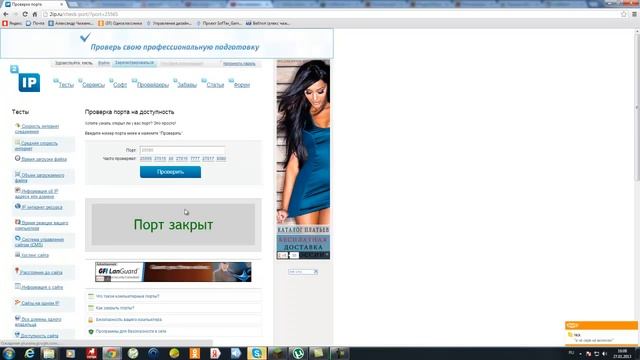Open Сайты на одном IP link
640x360 pixels.
coord(40,303)
